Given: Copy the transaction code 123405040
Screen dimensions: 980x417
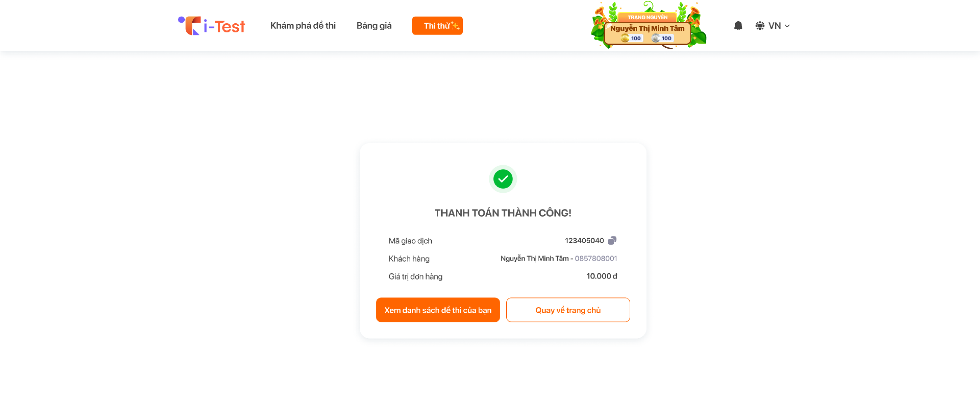Looking at the screenshot, I should [x=612, y=240].
